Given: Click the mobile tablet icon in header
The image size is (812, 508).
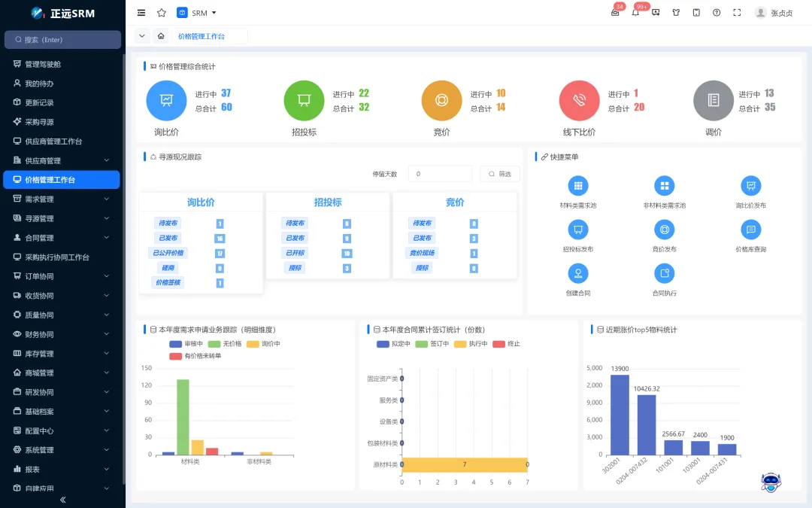Looking at the screenshot, I should point(696,13).
